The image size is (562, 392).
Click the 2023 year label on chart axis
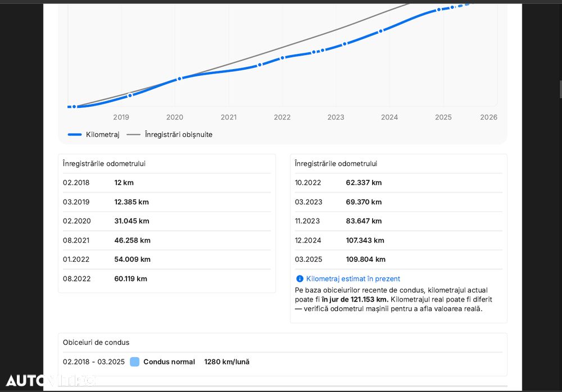pyautogui.click(x=336, y=117)
